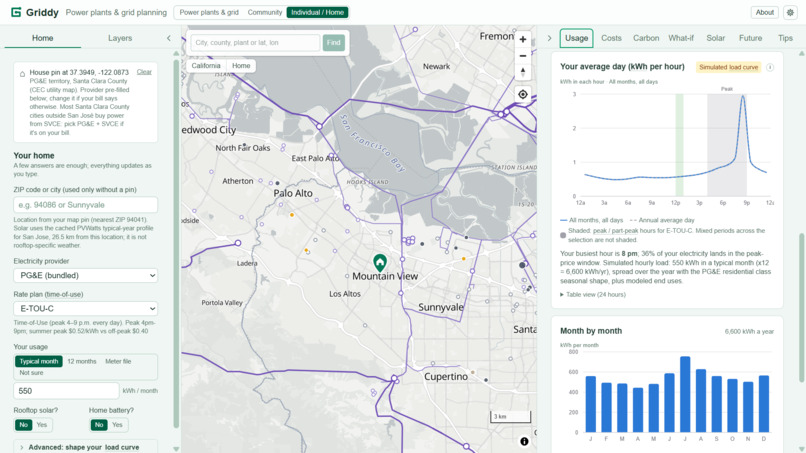Viewport: 806px width, 453px height.
Task: Click the 6,600 kWh a year text
Action: [x=749, y=332]
